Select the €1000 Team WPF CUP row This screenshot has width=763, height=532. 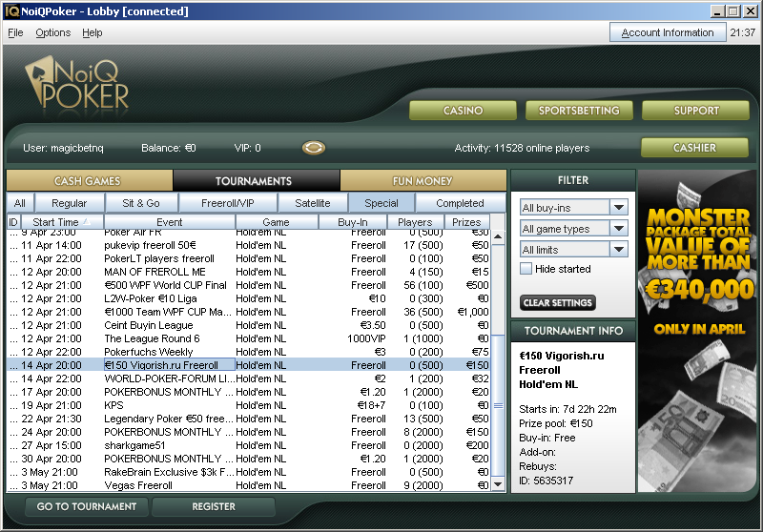click(x=249, y=312)
